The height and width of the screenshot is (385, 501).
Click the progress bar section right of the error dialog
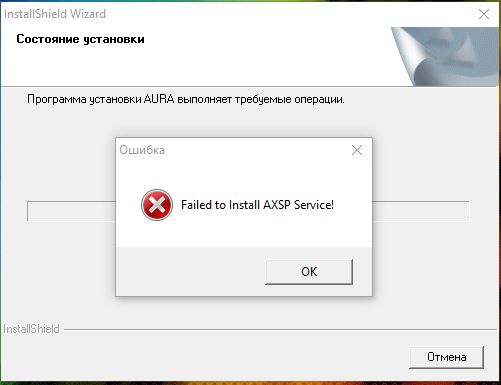click(x=421, y=211)
